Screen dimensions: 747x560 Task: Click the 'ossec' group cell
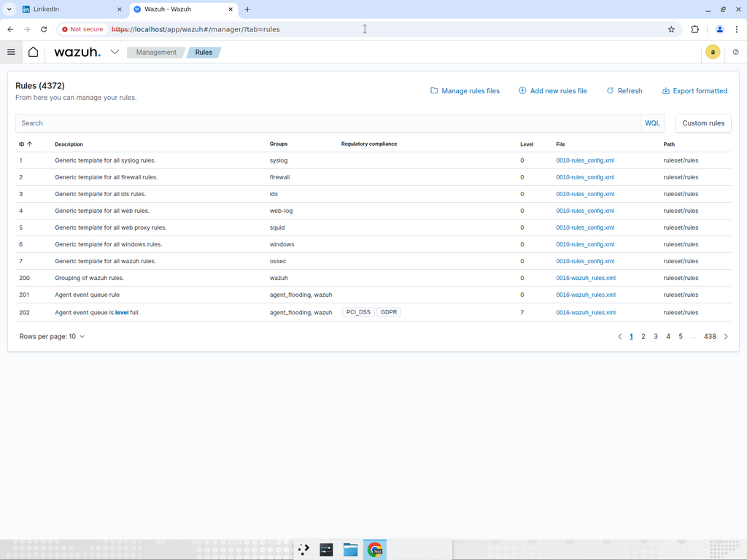(278, 262)
